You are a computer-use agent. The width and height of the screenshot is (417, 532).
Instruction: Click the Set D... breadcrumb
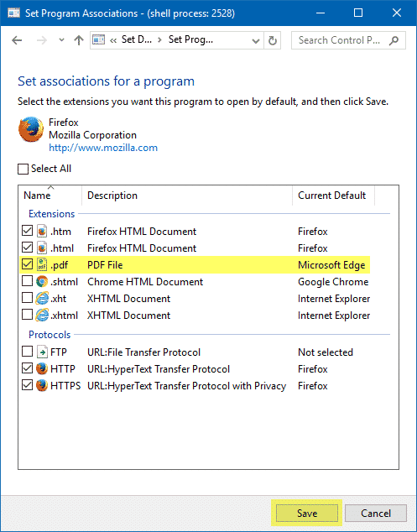click(137, 39)
